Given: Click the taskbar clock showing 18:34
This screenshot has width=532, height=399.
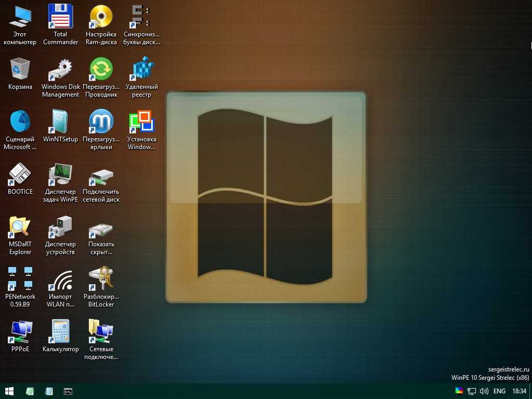Looking at the screenshot, I should point(519,391).
